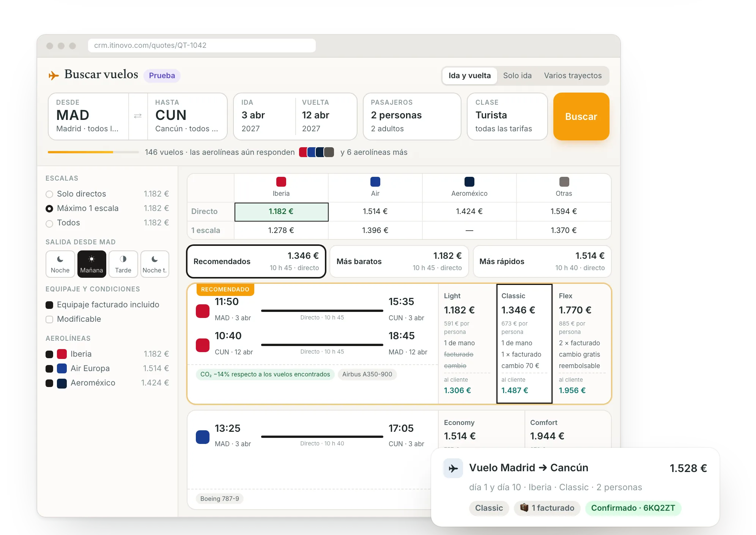Open the PASAJEROS 2 personas selector
This screenshot has width=756, height=535.
click(x=412, y=116)
